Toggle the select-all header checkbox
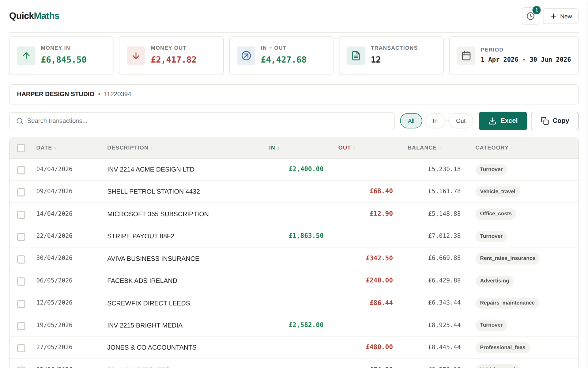Image resolution: width=588 pixels, height=368 pixels. coord(21,148)
